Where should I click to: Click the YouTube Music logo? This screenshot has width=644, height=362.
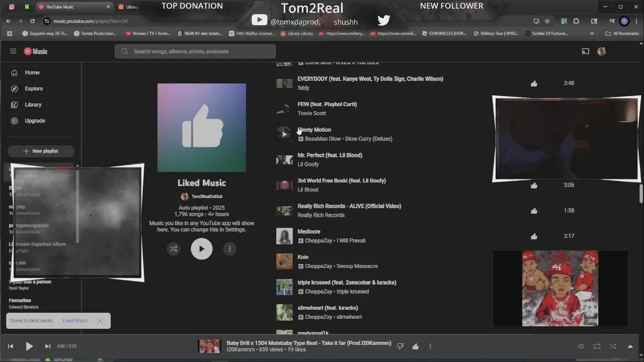(36, 51)
